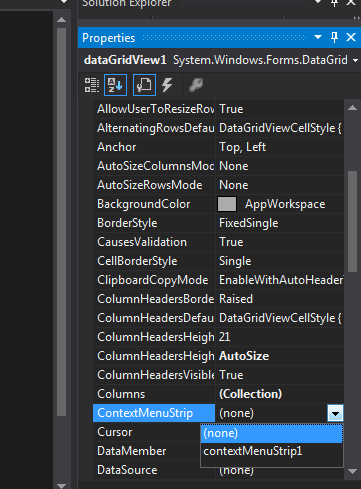Select the ColumnHeadersBorderStyle property row
This screenshot has width=361, height=489.
(218, 299)
